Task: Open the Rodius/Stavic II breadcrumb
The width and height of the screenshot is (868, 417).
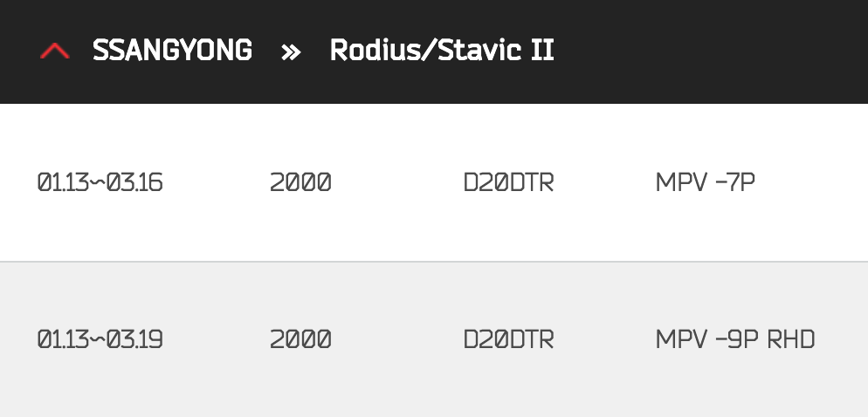Action: point(441,51)
